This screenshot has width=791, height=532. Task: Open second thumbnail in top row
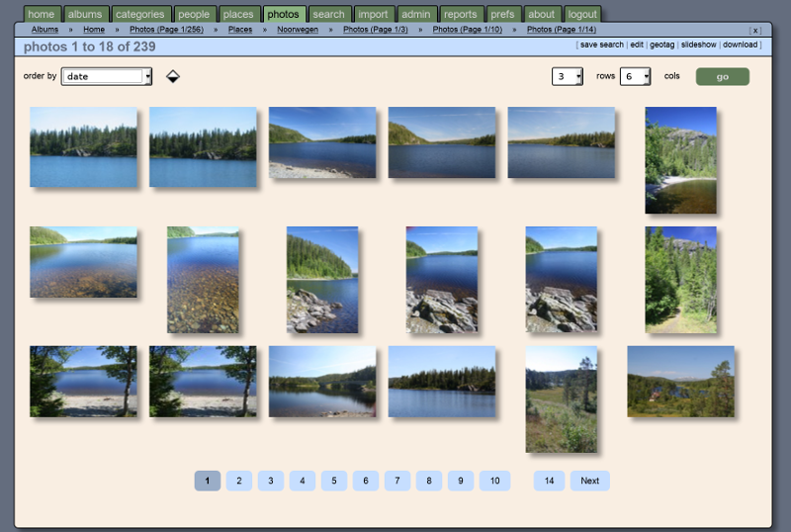(x=203, y=147)
